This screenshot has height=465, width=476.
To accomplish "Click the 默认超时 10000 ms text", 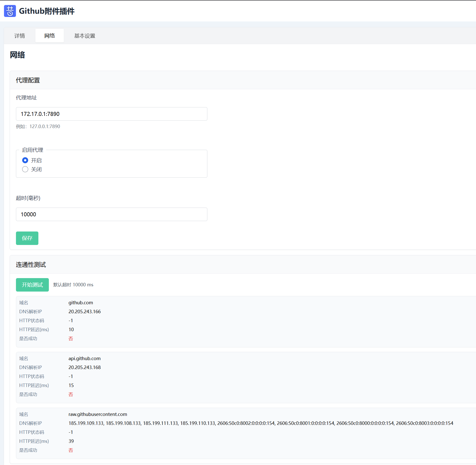I will coord(73,285).
